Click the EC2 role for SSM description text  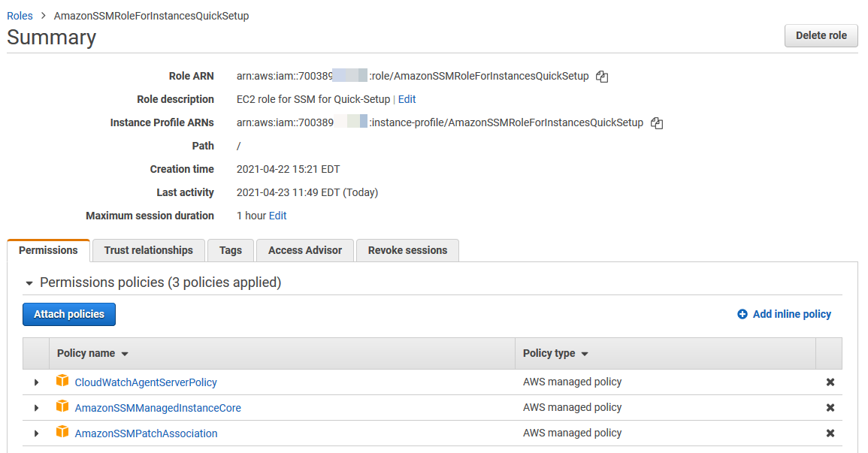pos(313,100)
